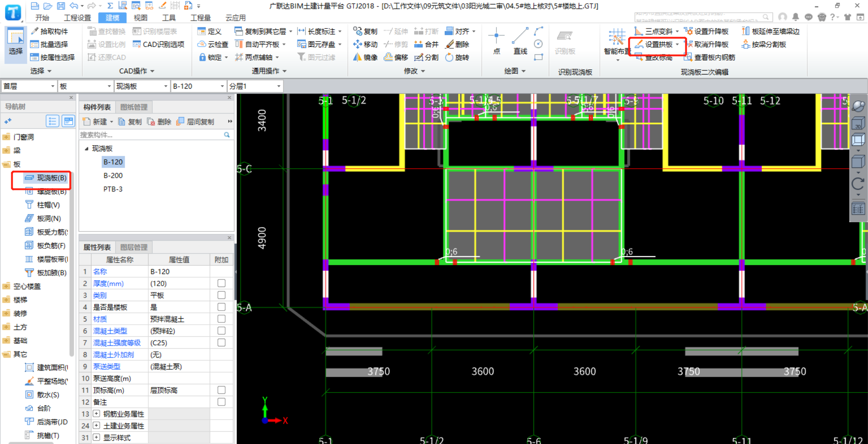Open the 云应用 ribbon tab

click(x=236, y=18)
